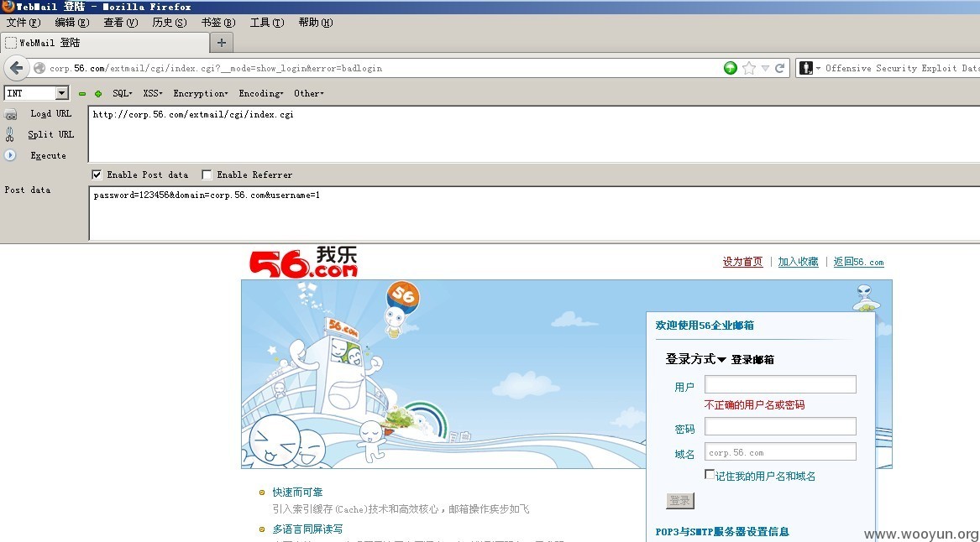Click the 多语言同屏读写 heading link
The width and height of the screenshot is (980, 542).
307,529
